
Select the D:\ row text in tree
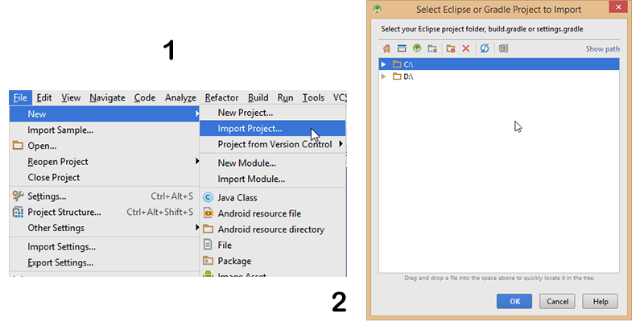tap(408, 76)
